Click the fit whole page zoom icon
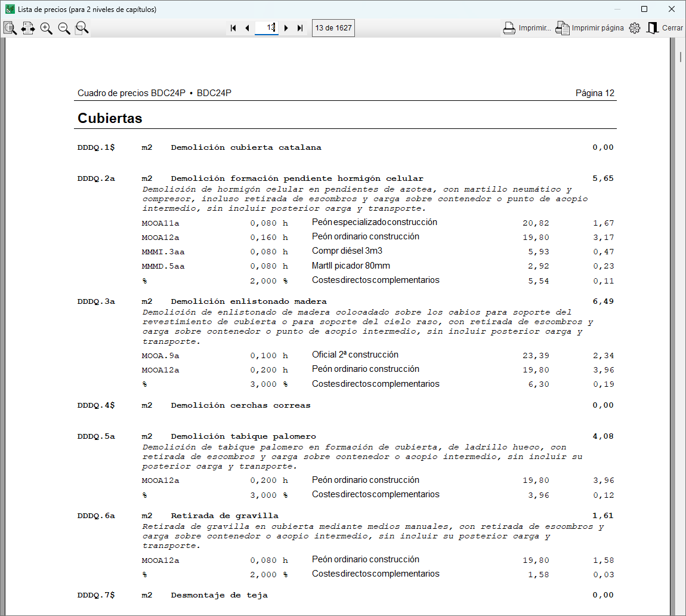 click(10, 28)
